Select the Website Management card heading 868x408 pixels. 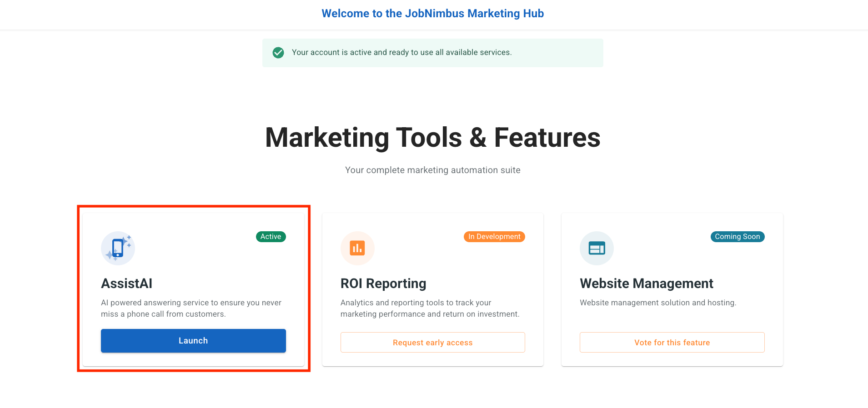coord(646,284)
